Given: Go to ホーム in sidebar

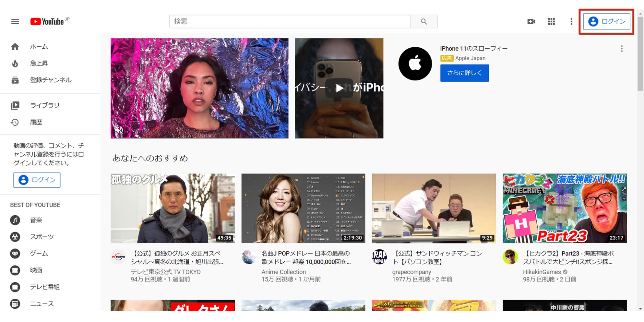Looking at the screenshot, I should pyautogui.click(x=39, y=46).
